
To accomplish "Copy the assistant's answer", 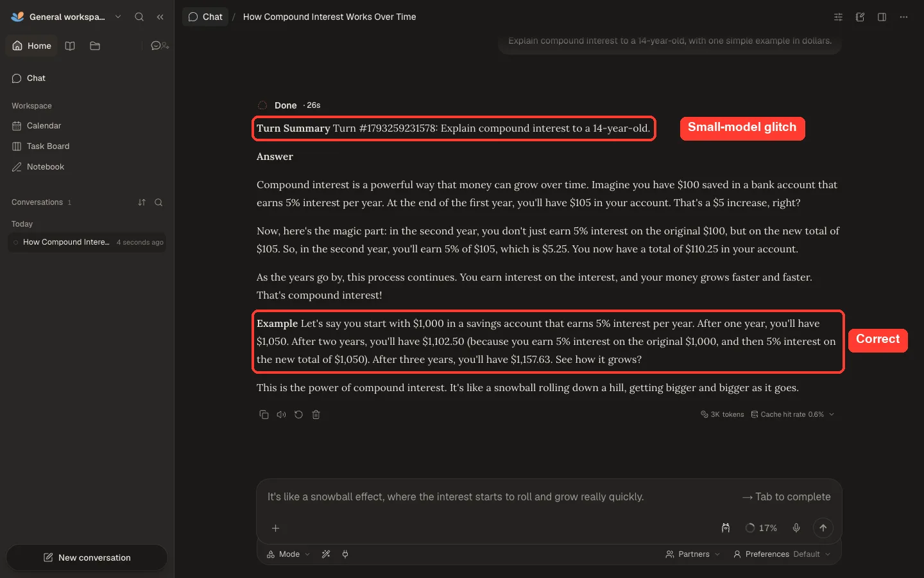I will click(264, 415).
